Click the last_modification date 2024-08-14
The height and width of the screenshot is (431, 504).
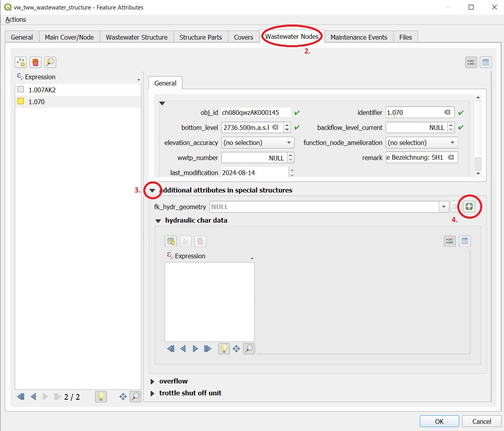pos(255,173)
